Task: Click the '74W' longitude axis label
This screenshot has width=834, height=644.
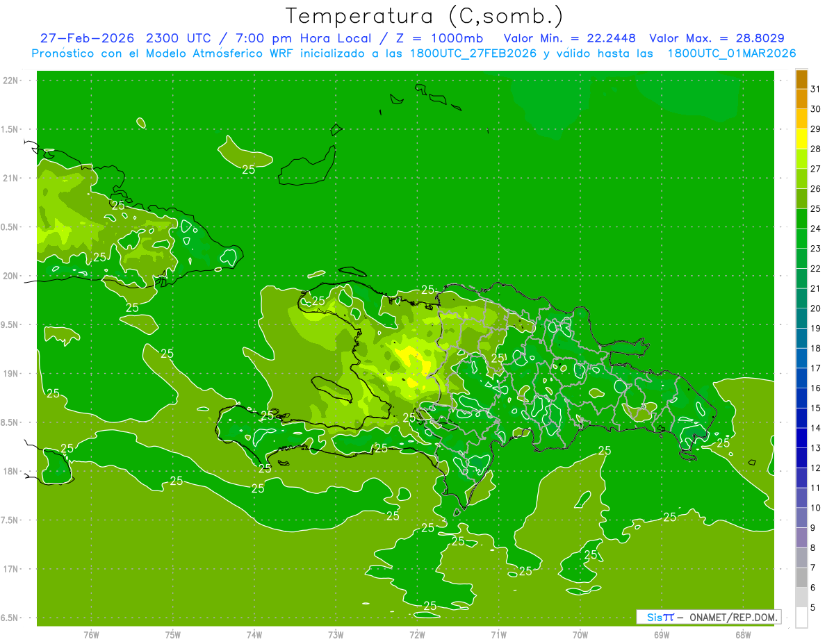Action: pyautogui.click(x=254, y=635)
